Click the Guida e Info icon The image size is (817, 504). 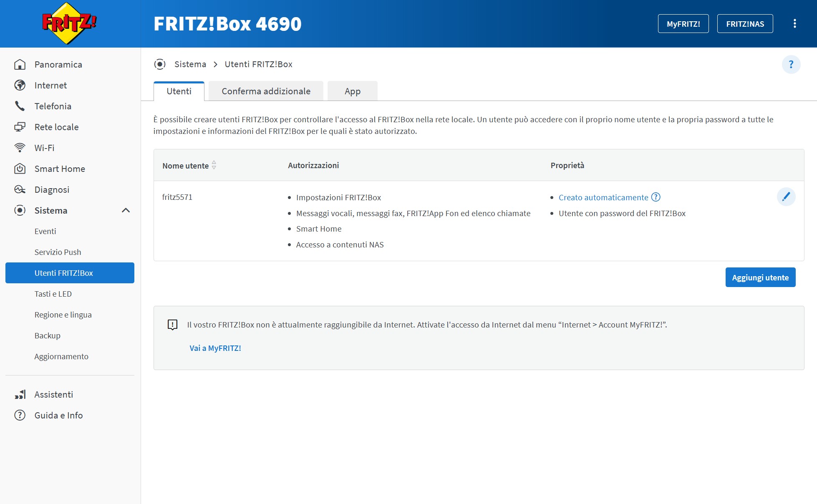tap(20, 415)
